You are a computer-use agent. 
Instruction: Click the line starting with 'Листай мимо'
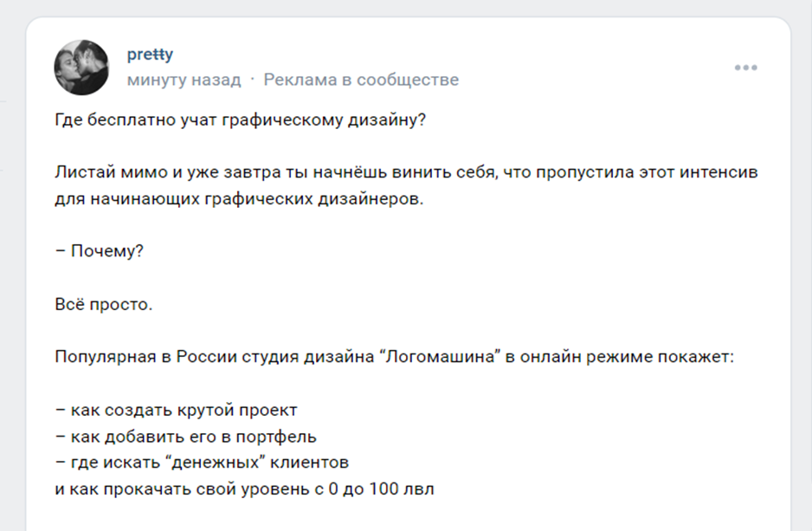[405, 172]
